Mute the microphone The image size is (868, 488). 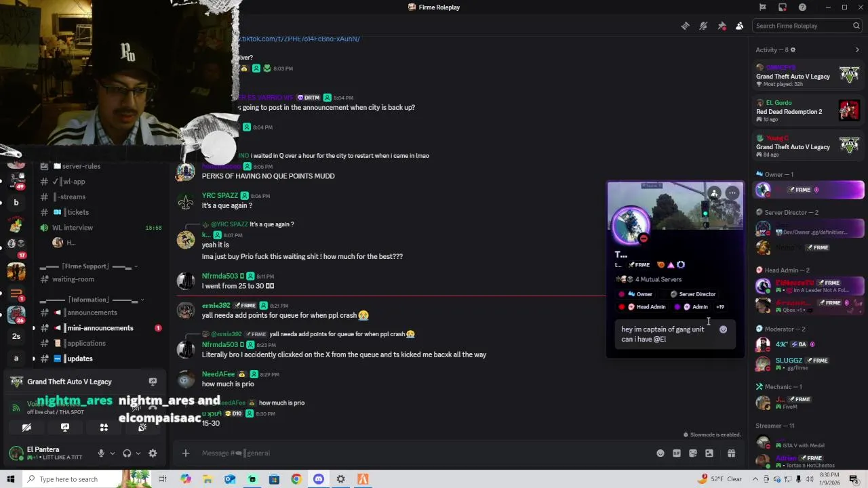tap(101, 453)
